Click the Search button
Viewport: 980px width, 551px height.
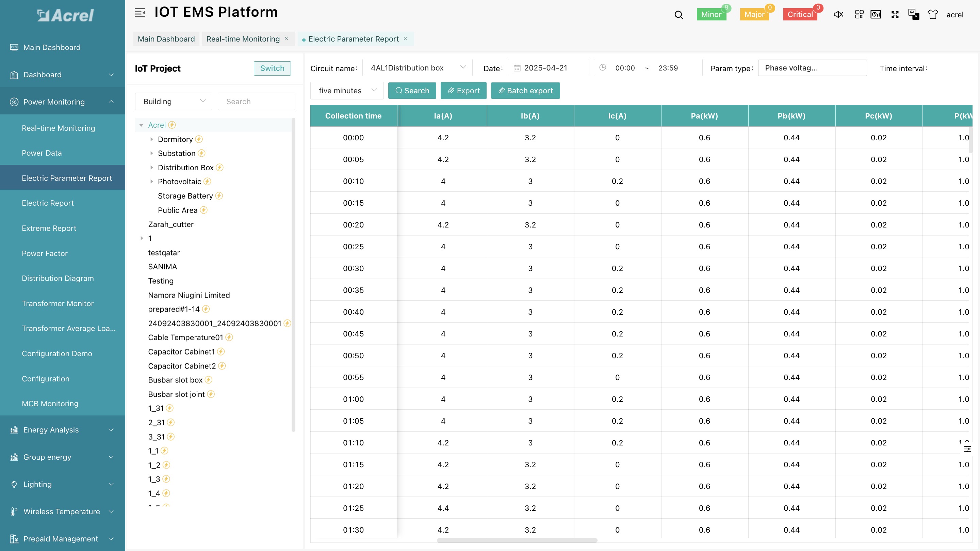click(412, 91)
